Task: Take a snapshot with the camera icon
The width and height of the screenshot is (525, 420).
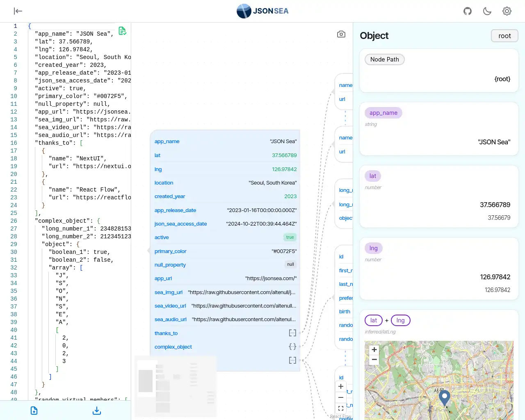Action: 341,34
